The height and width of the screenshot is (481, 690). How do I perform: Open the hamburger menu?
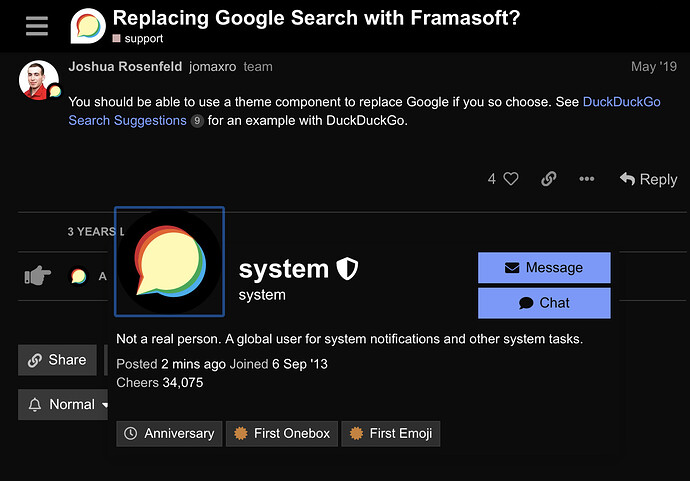(37, 26)
